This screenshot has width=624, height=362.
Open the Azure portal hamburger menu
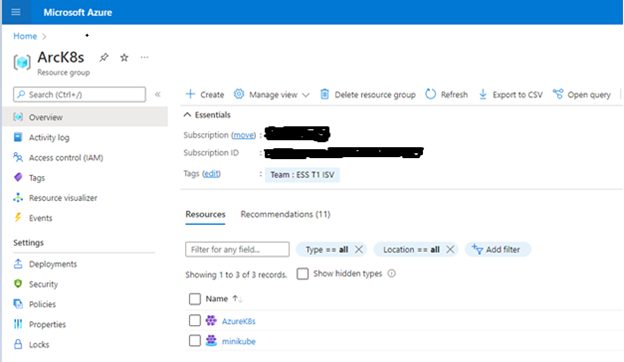[16, 12]
